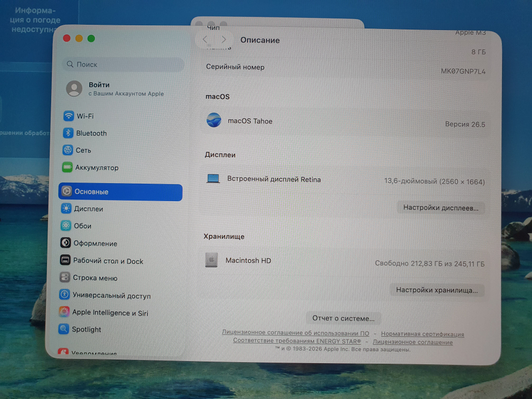The width and height of the screenshot is (532, 399).
Task: Open Лицензионное соглашение об использовании ПО link
Action: tap(295, 332)
